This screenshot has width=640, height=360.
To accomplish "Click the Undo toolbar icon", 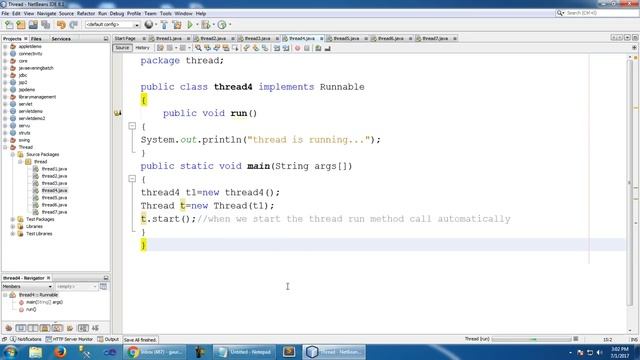I will click(x=61, y=25).
